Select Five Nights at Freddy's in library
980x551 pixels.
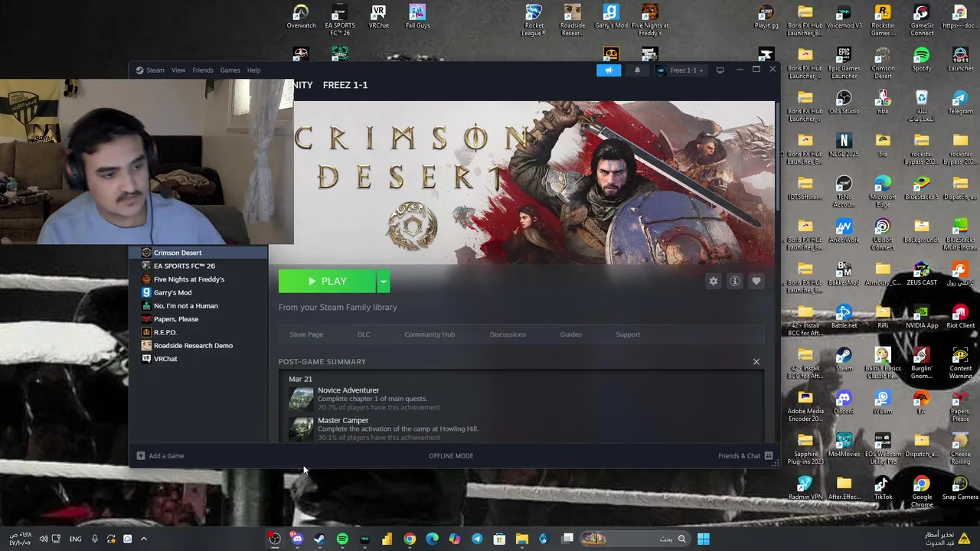click(x=198, y=279)
